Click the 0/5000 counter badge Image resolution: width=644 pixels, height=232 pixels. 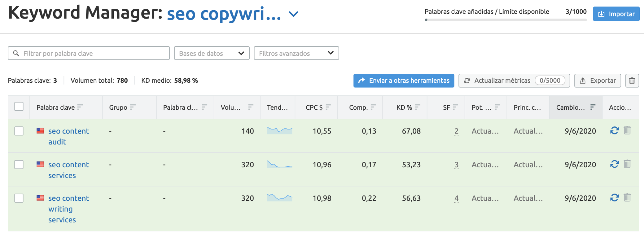pyautogui.click(x=550, y=80)
